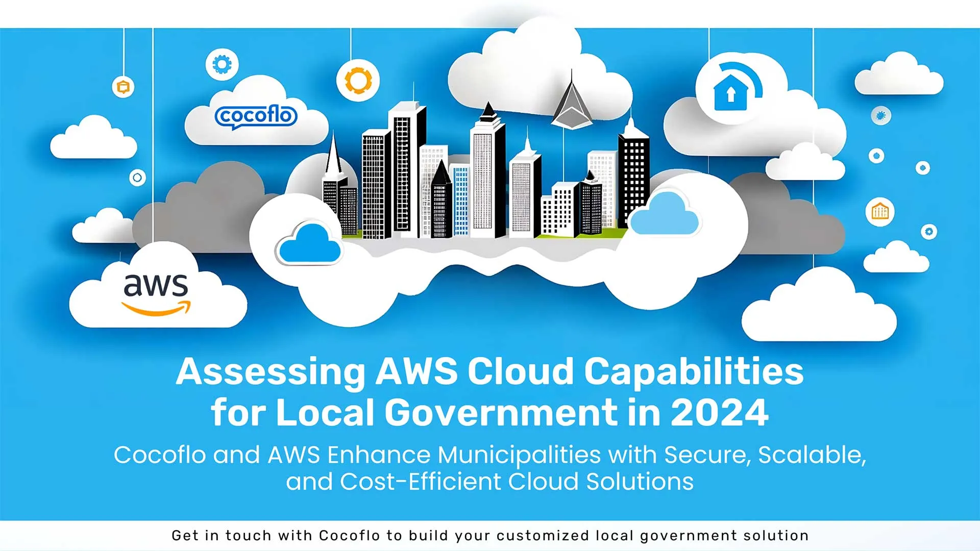
Task: Select the smart-home upload icon
Action: point(730,91)
